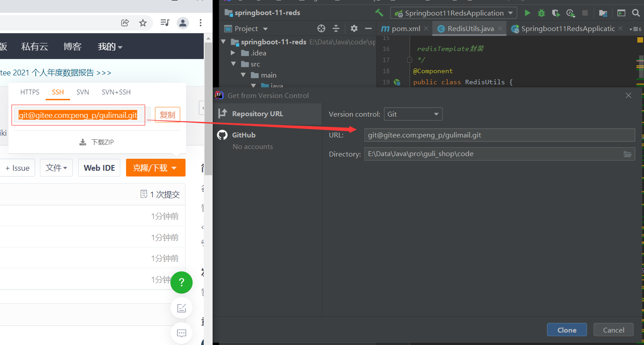Click the gutter icon on line 19
This screenshot has width=644, height=345.
[x=397, y=82]
